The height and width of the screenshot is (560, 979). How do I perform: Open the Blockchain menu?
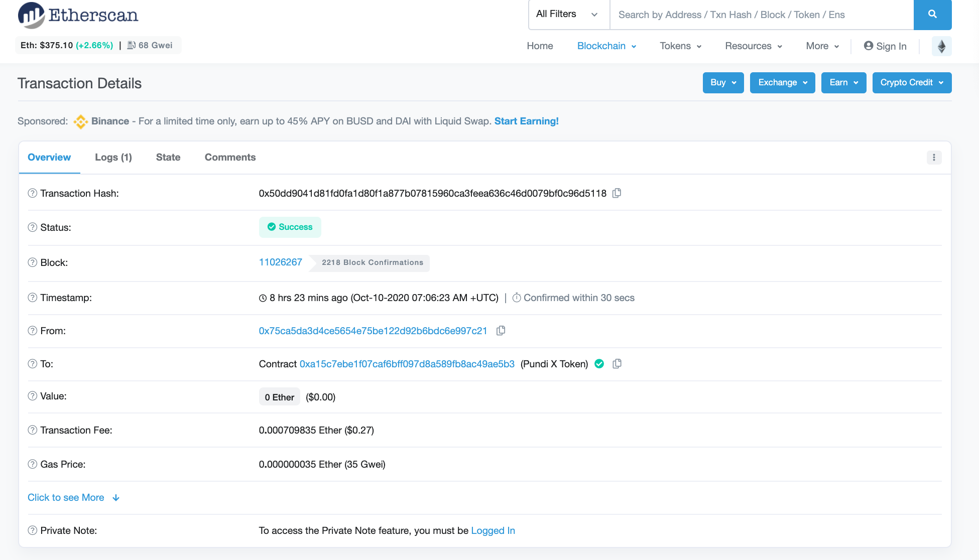606,46
